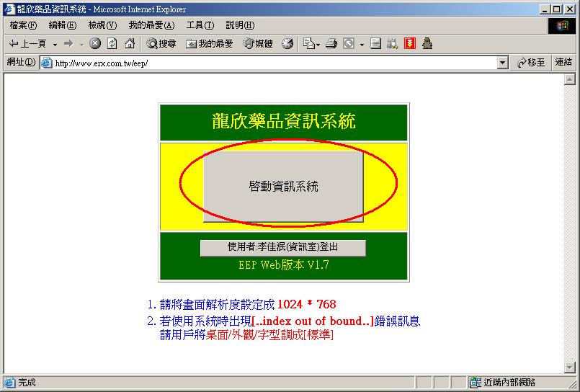Click the 移至 Go button
The height and width of the screenshot is (392, 580).
(531, 63)
